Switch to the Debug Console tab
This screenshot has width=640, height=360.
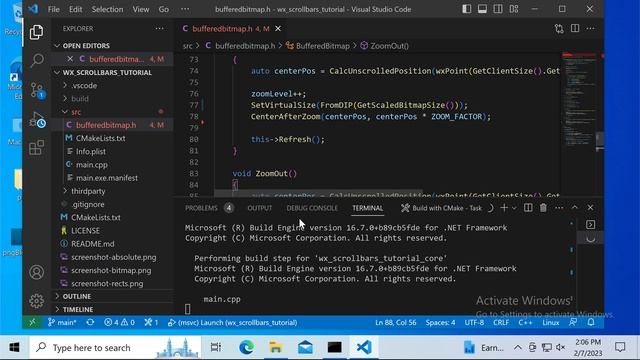312,208
